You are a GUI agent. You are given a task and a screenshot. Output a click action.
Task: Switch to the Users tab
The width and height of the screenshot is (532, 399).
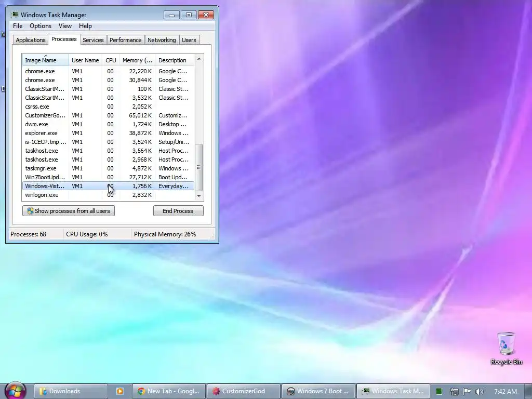189,40
